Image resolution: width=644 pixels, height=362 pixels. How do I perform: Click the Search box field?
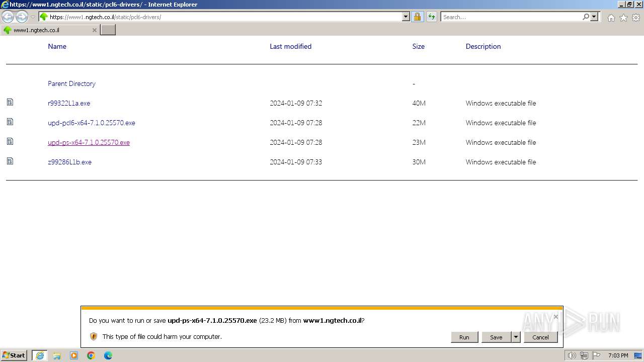(511, 17)
